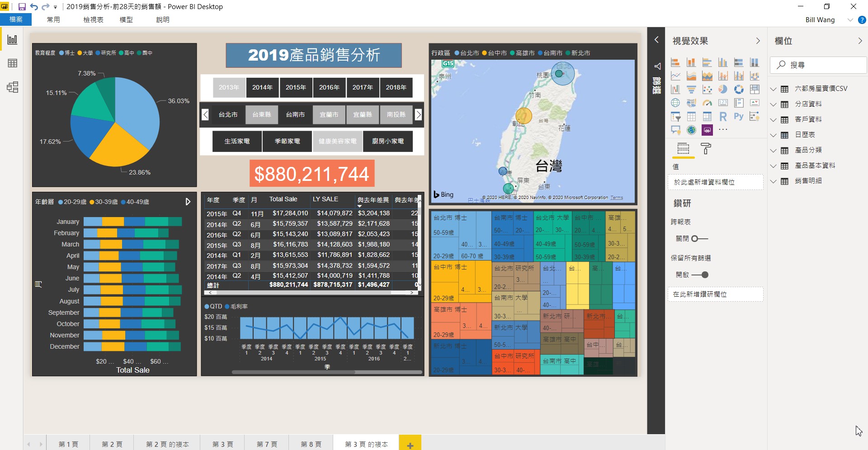
Task: Switch to Data view in sidebar
Action: click(12, 63)
